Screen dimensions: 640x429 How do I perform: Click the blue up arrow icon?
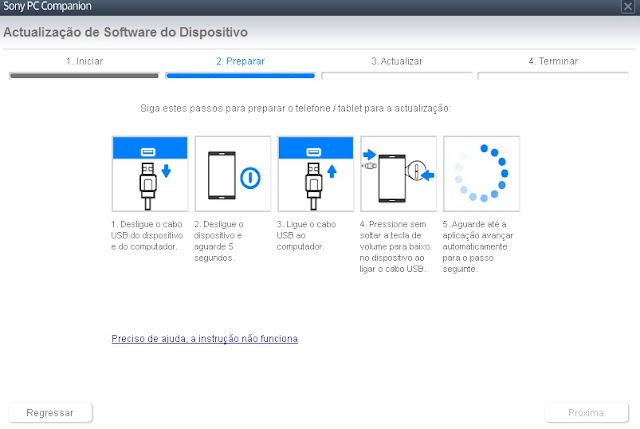tap(332, 171)
